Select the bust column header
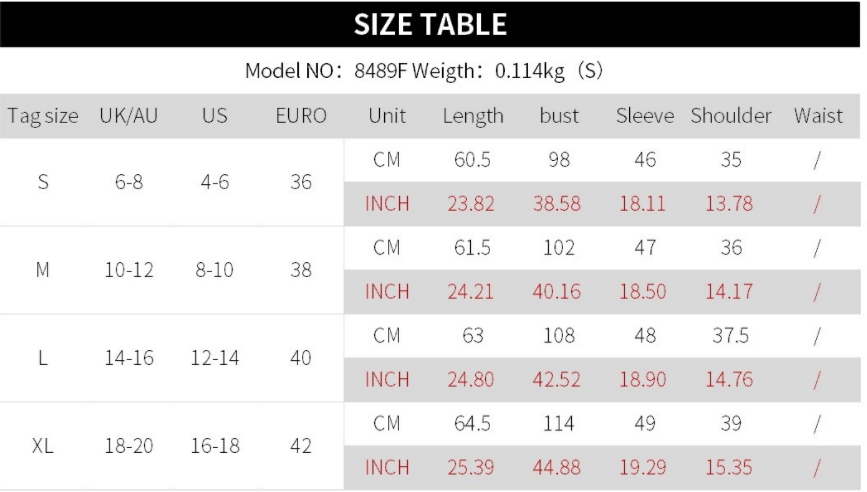This screenshot has height=492, width=867. [x=559, y=116]
